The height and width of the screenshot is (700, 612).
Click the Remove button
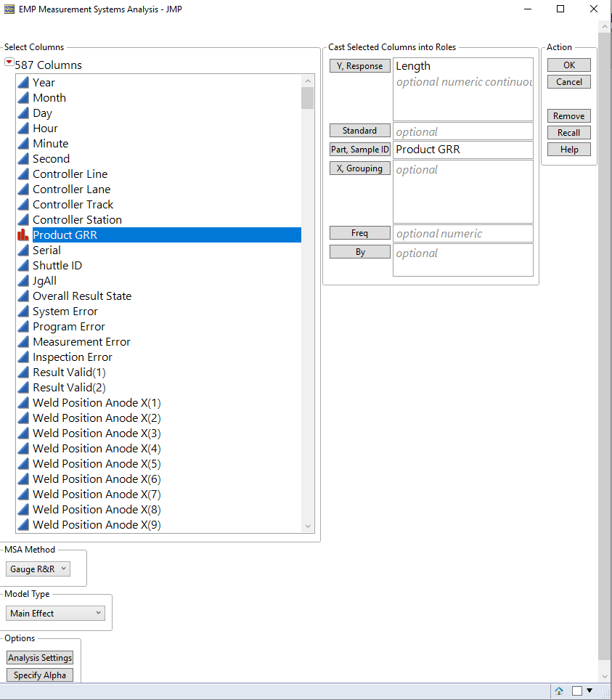click(569, 116)
